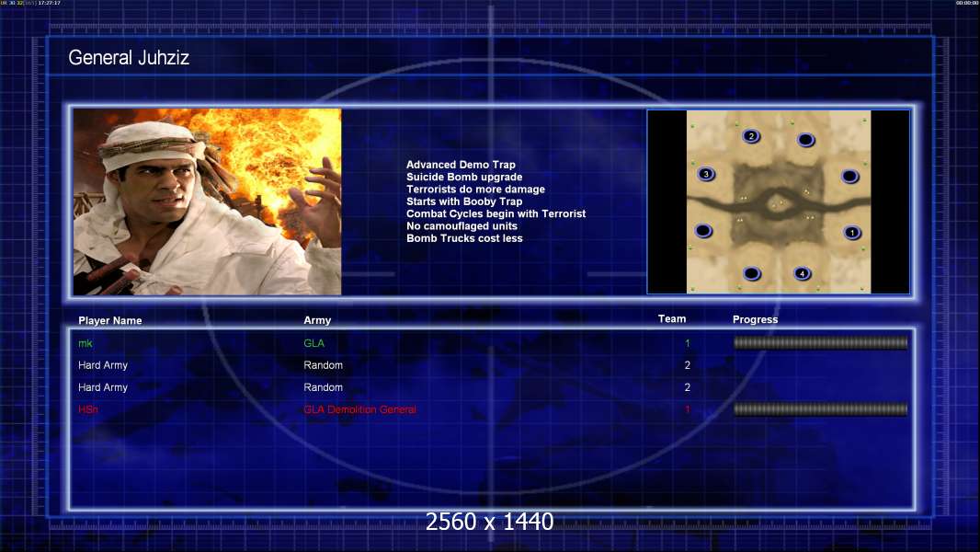The image size is (980, 552).
Task: Click start position marker 2 on the map
Action: [751, 135]
